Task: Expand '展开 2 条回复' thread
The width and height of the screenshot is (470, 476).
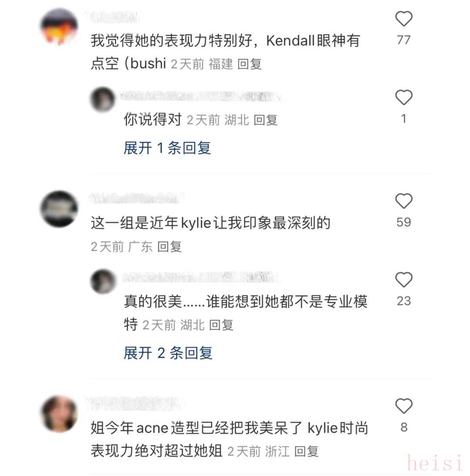Action: [168, 353]
